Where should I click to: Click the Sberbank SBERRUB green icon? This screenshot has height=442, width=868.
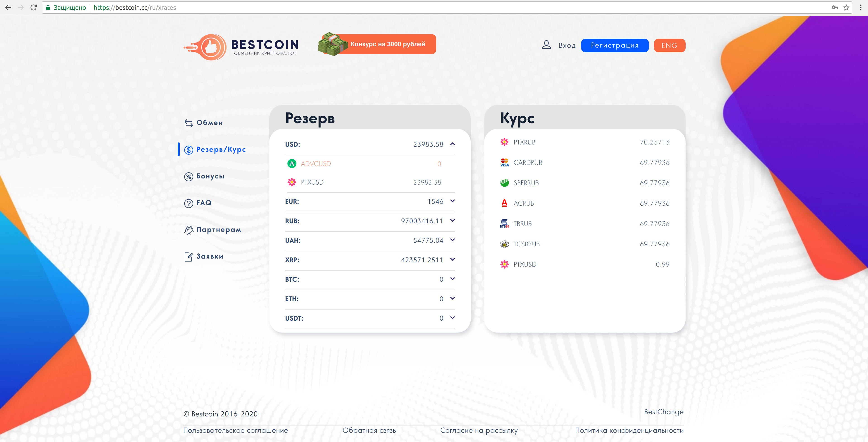point(504,183)
